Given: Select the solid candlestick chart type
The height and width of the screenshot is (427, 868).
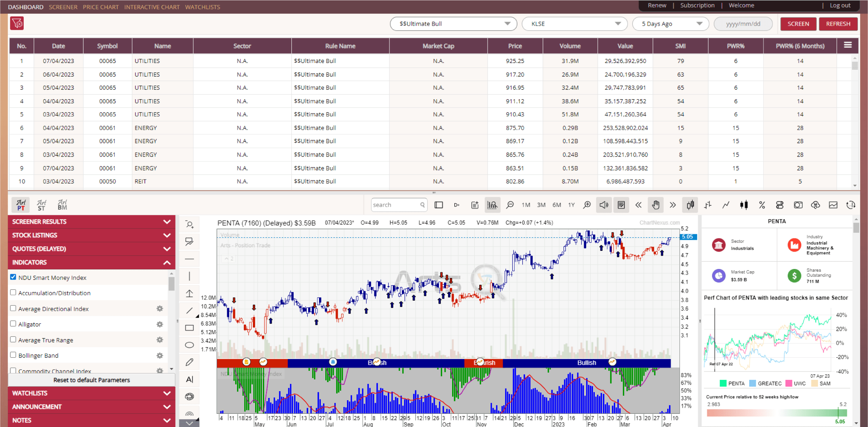Looking at the screenshot, I should pyautogui.click(x=744, y=205).
